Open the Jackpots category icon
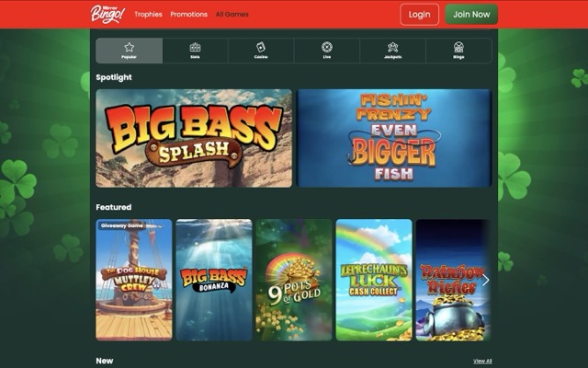Image resolution: width=588 pixels, height=368 pixels. [x=392, y=51]
